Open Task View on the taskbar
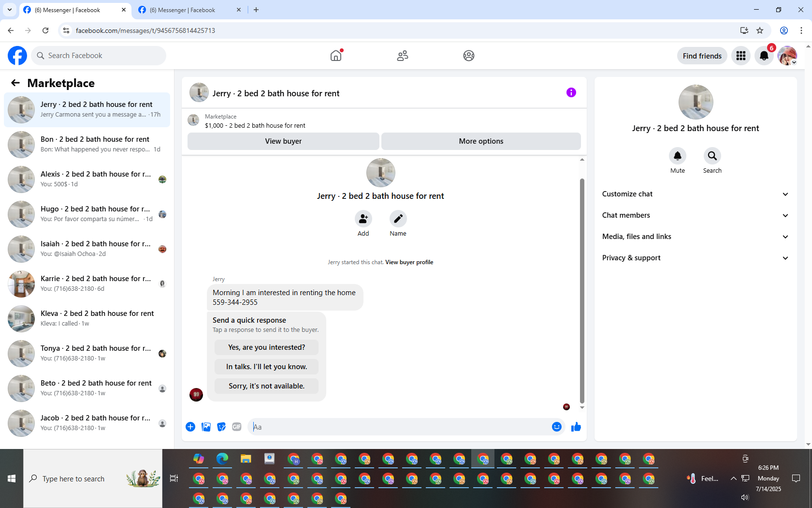The width and height of the screenshot is (812, 508). [x=174, y=478]
